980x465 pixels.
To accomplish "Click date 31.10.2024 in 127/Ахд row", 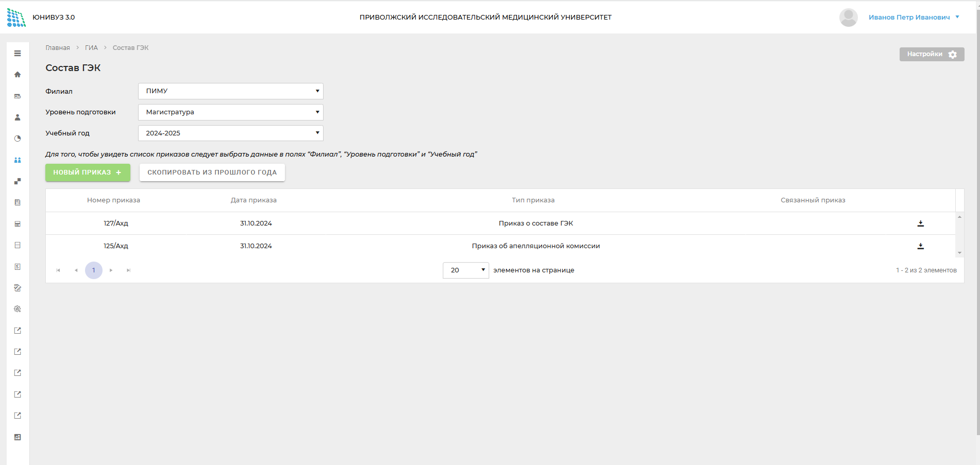I will pos(256,223).
